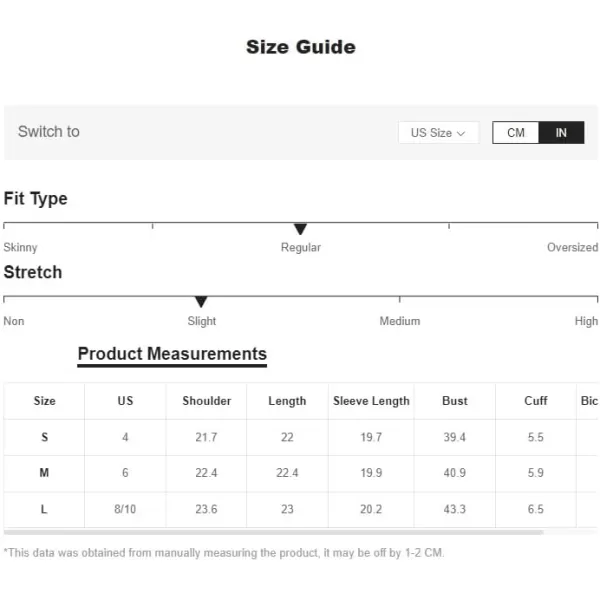The image size is (600, 600).
Task: Click the High stretch label
Action: (x=586, y=321)
